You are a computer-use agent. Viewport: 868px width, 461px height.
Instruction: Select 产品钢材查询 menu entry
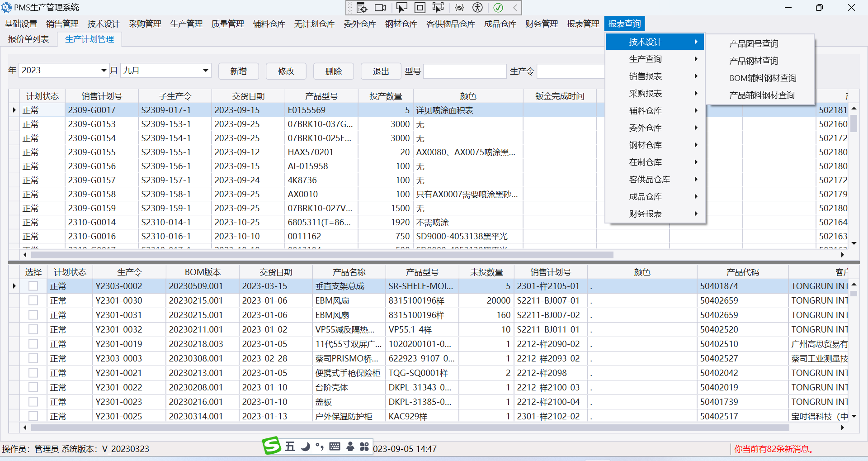(754, 61)
